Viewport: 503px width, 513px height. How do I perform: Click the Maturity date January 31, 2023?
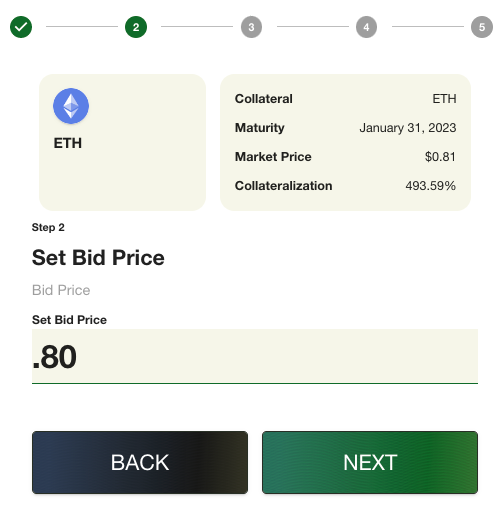[x=408, y=128]
